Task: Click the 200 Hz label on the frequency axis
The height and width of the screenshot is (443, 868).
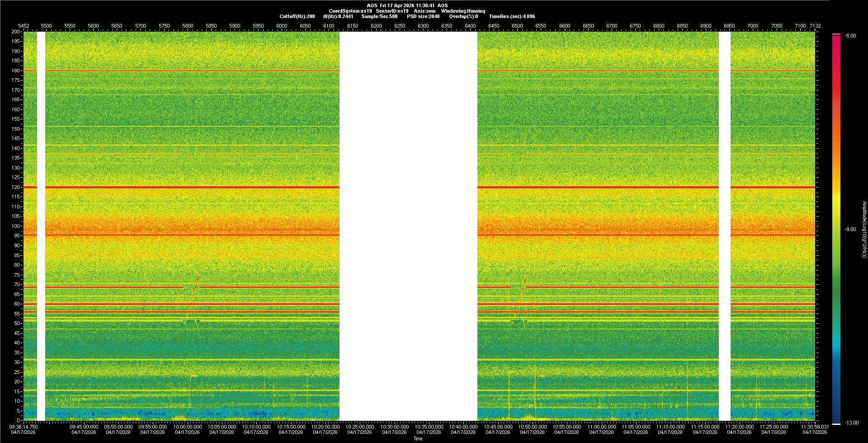Action: pyautogui.click(x=16, y=32)
